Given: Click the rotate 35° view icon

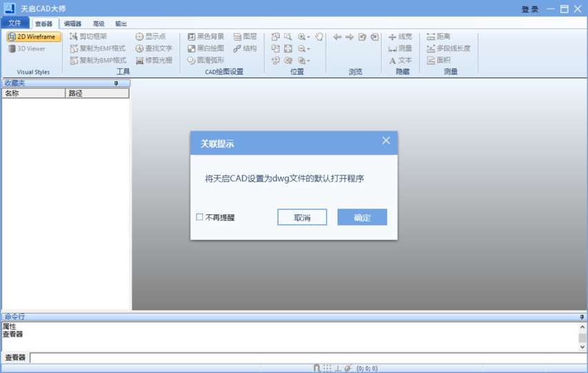Looking at the screenshot, I should point(275,60).
